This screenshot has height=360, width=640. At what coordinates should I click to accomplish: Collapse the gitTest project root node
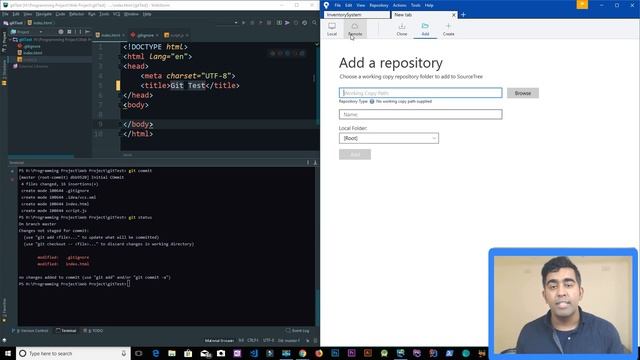(x=11, y=40)
